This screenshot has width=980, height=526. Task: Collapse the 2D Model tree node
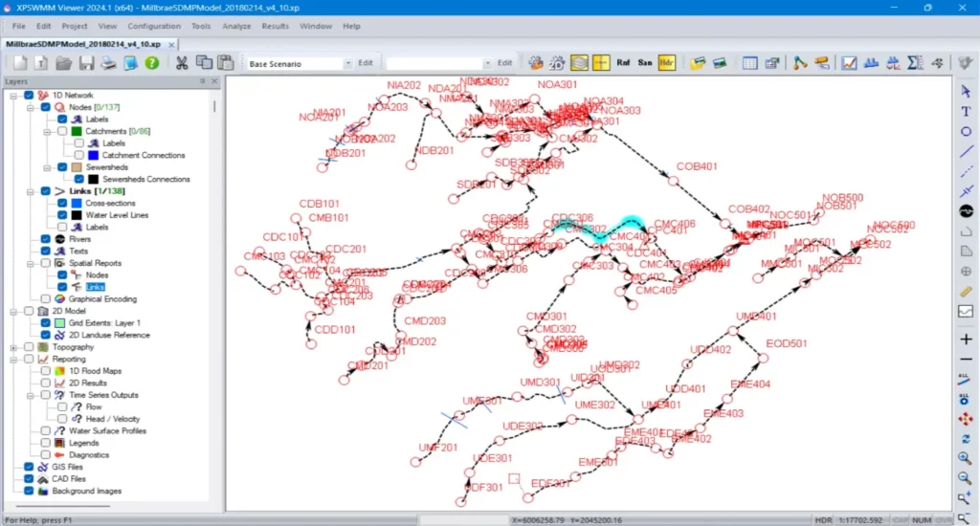click(13, 311)
